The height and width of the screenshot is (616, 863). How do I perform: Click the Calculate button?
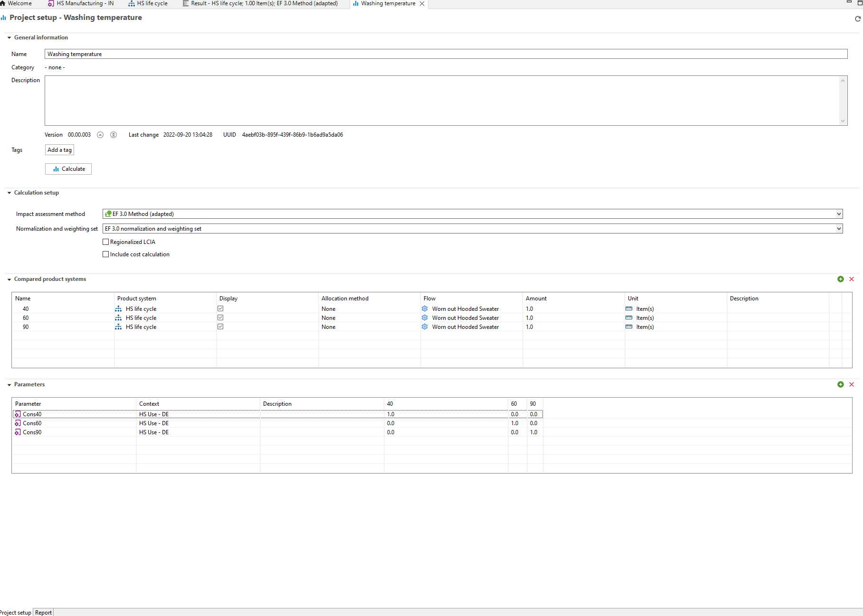pyautogui.click(x=68, y=169)
